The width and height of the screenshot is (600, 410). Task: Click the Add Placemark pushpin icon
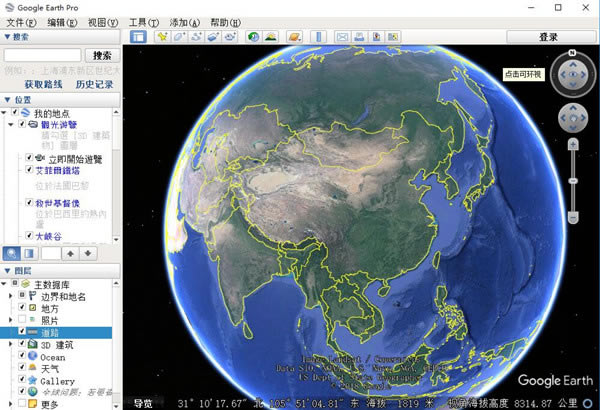(x=161, y=37)
